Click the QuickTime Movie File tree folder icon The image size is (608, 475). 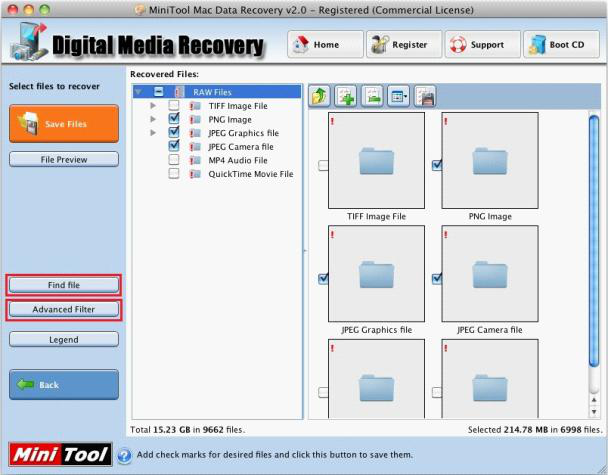pos(195,174)
